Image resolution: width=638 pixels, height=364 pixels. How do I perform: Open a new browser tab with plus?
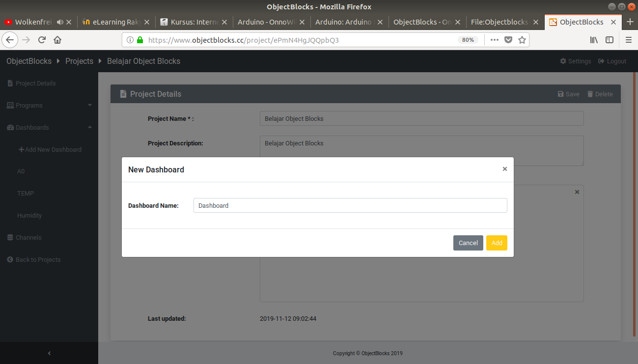point(630,22)
